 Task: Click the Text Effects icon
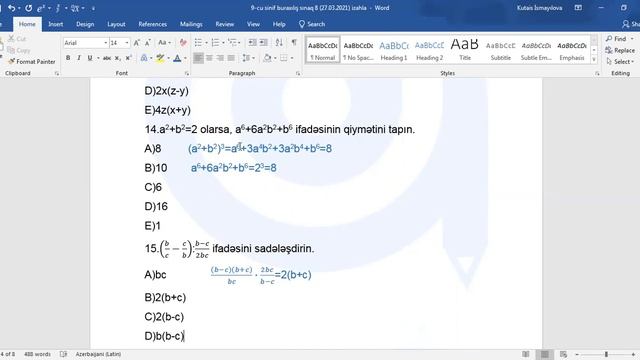[x=144, y=58]
